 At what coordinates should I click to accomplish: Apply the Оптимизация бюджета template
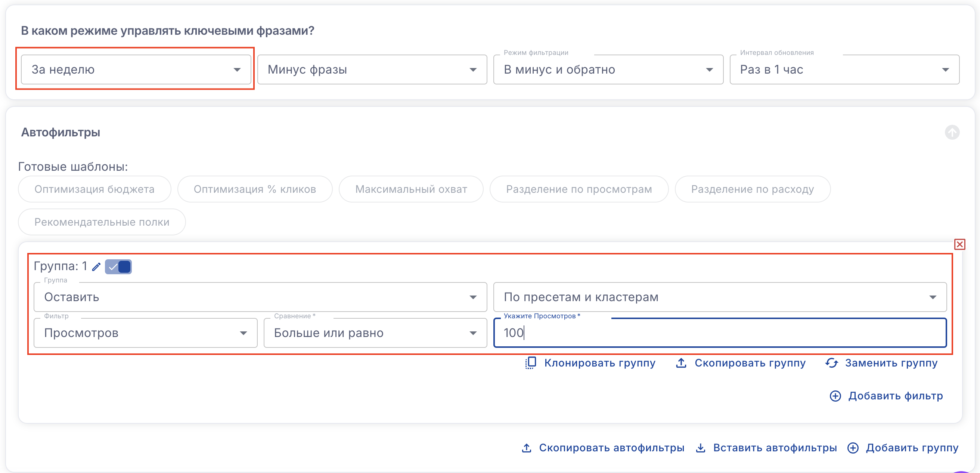pyautogui.click(x=94, y=189)
